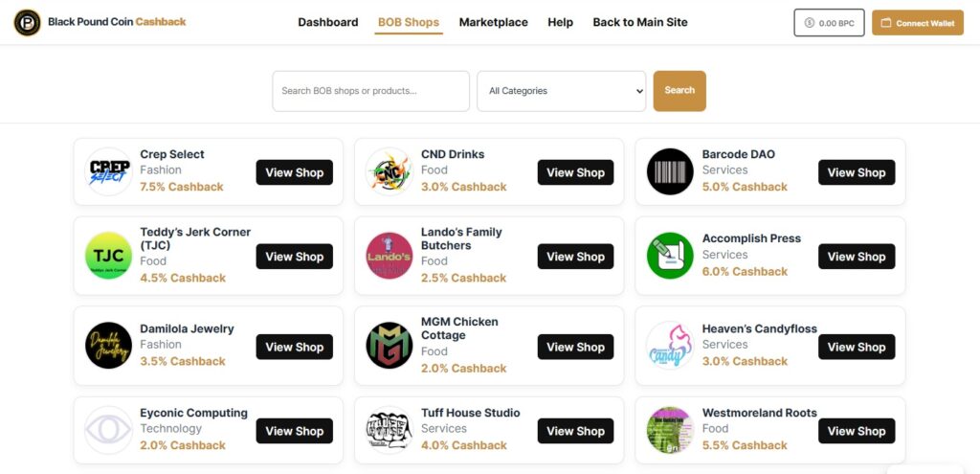Open the All Categories dropdown
Viewport: 980px width, 474px height.
pyautogui.click(x=561, y=91)
